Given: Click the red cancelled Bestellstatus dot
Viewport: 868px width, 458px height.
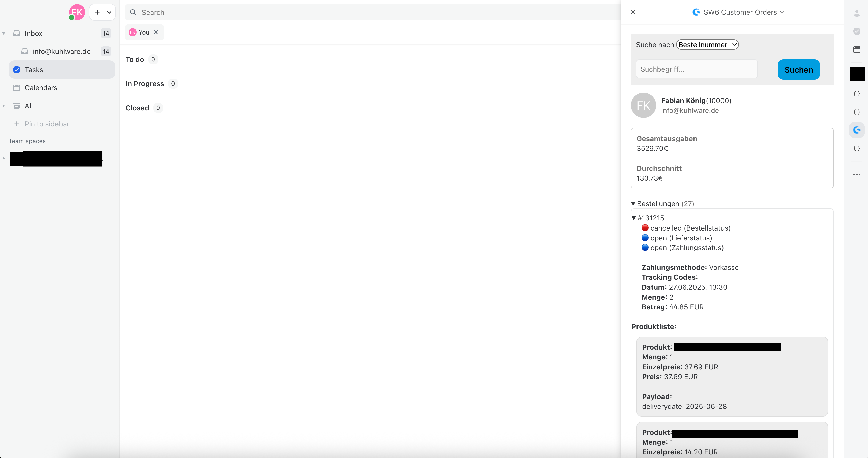Looking at the screenshot, I should pyautogui.click(x=645, y=228).
